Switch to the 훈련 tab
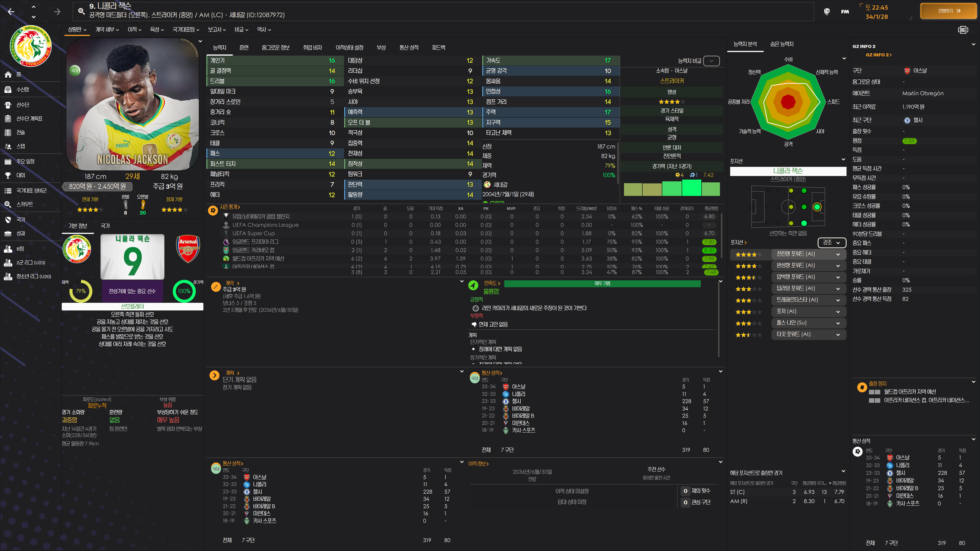The width and height of the screenshot is (980, 551). click(x=244, y=47)
